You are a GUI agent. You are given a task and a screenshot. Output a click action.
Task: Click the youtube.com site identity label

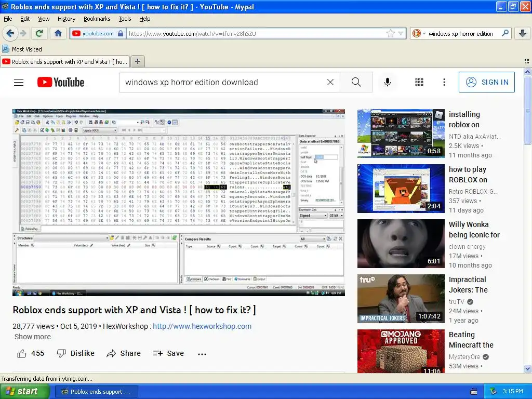click(x=98, y=33)
